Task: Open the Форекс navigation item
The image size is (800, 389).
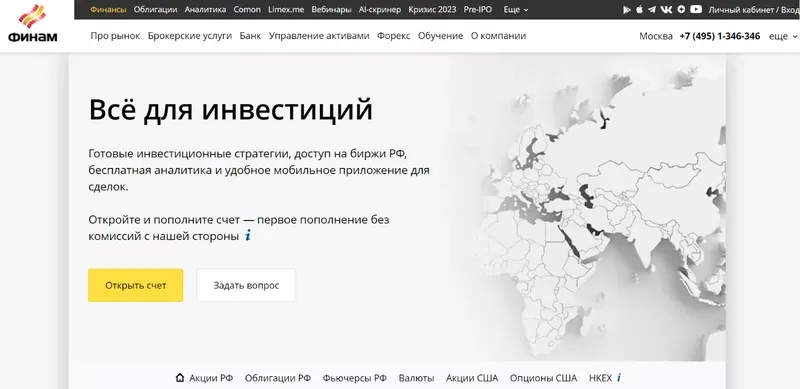Action: coord(393,36)
